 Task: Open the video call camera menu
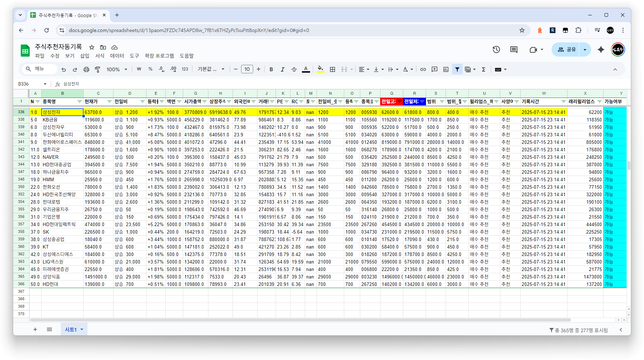tap(536, 49)
